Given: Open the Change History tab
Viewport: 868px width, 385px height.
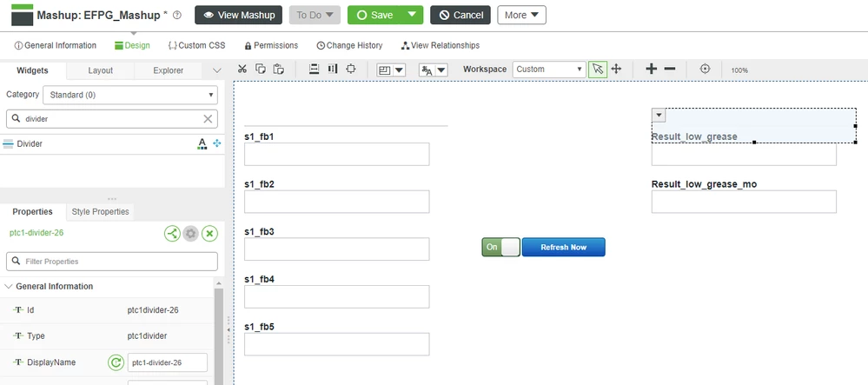Looking at the screenshot, I should tap(349, 45).
